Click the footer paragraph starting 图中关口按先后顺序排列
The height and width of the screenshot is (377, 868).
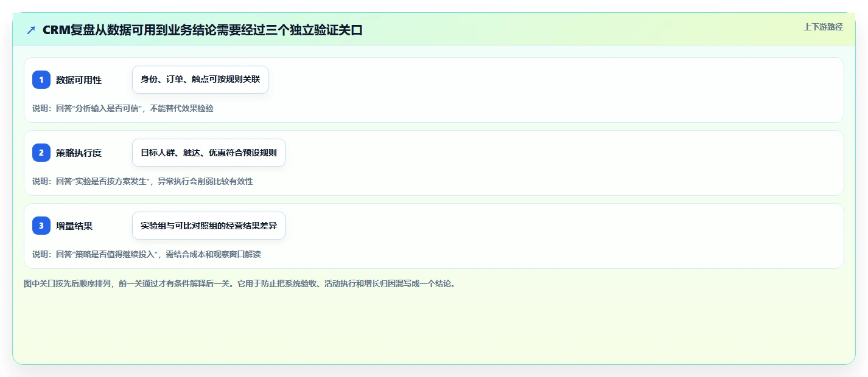coord(240,283)
